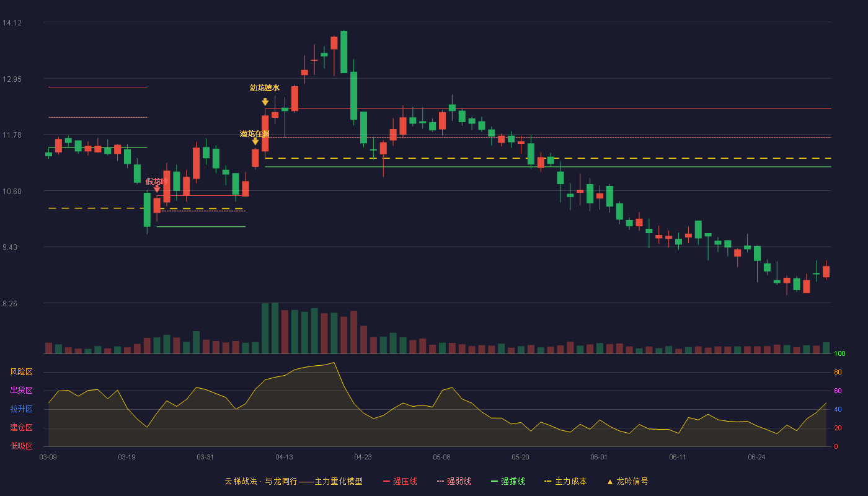Click the 龙吟信号 triangle legend icon
868x496 pixels.
(x=609, y=482)
